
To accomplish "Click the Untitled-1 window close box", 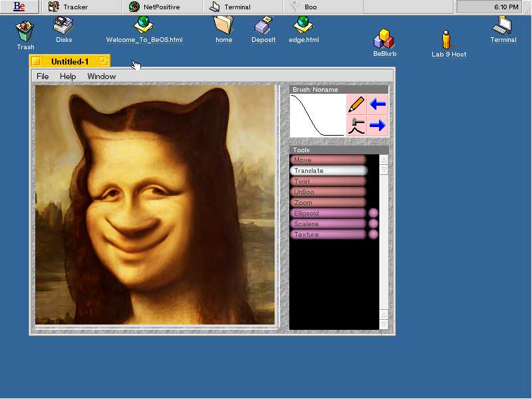I will tap(37, 61).
